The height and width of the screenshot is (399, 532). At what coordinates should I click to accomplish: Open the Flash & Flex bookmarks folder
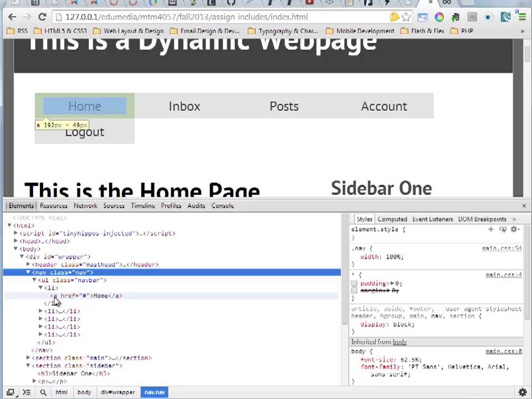pyautogui.click(x=423, y=31)
